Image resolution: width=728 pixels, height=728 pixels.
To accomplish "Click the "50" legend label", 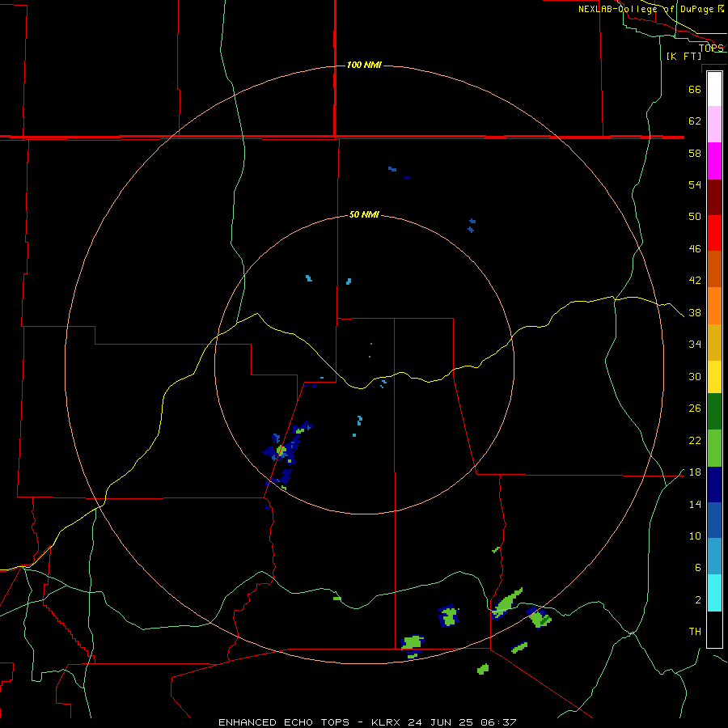I will pyautogui.click(x=695, y=216).
